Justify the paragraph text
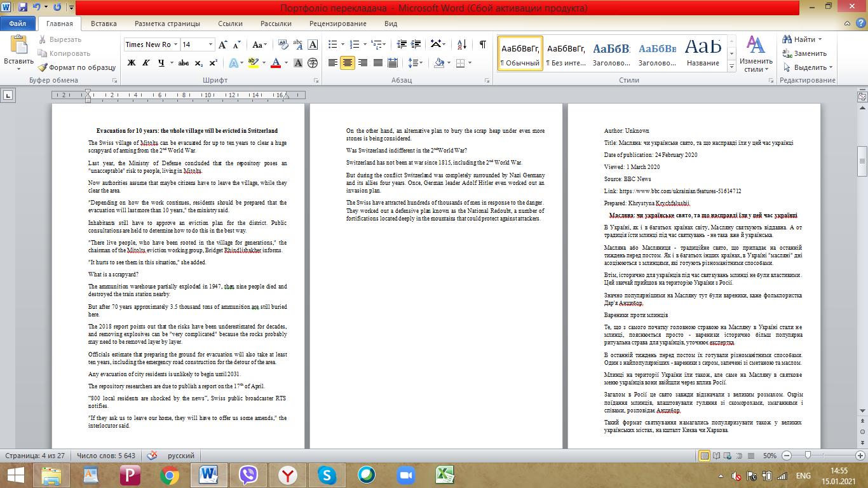 [378, 63]
